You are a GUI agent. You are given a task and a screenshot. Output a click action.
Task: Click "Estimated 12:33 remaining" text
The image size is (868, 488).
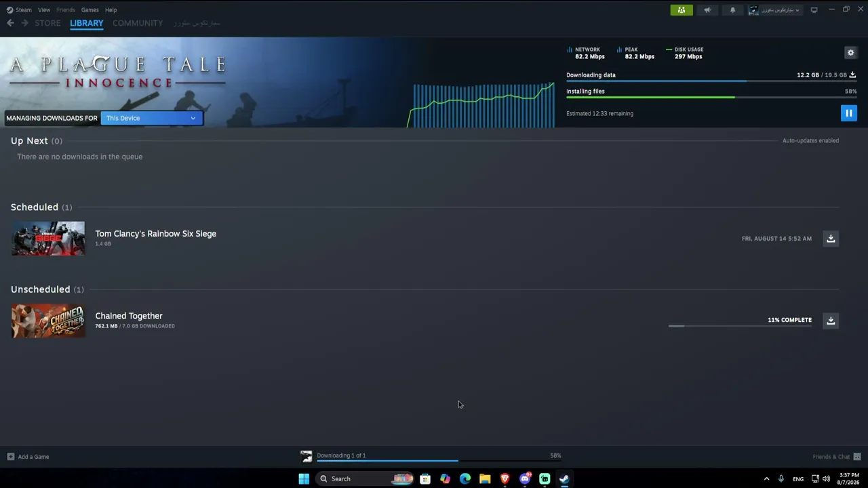click(599, 113)
